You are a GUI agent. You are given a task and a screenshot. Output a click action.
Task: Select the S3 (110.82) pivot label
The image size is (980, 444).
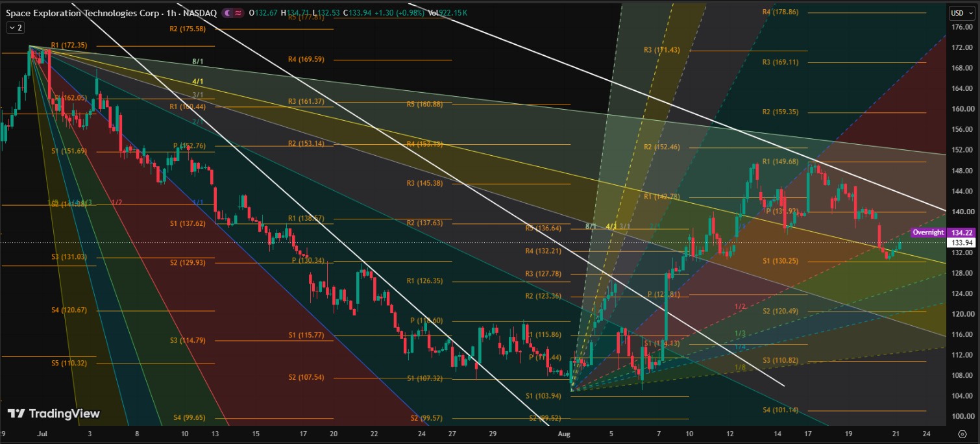click(x=780, y=360)
